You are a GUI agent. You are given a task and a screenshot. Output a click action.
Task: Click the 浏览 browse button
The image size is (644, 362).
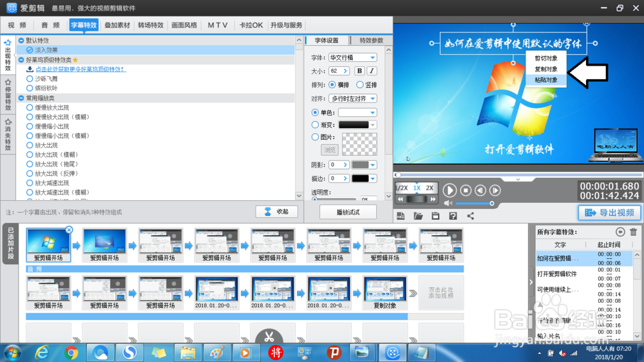[x=329, y=150]
